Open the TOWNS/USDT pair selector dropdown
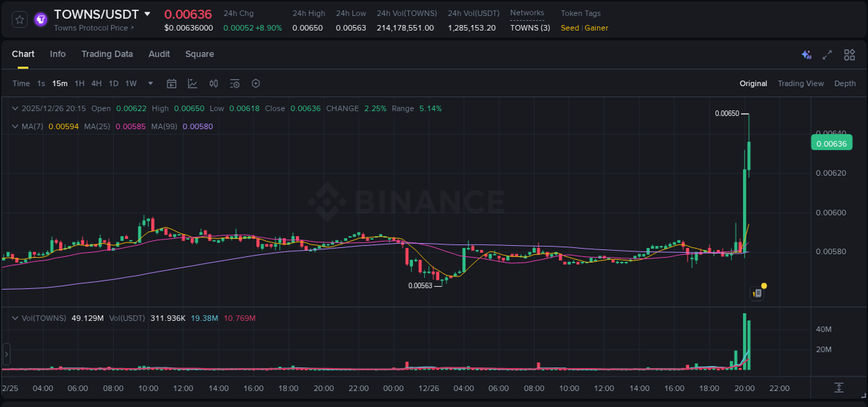Viewport: 868px width, 407px height. coord(147,13)
